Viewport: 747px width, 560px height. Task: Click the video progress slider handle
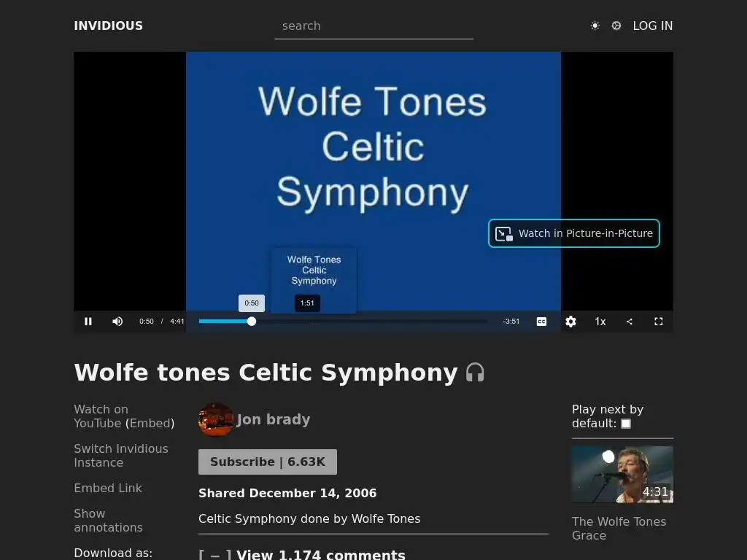[x=252, y=322]
